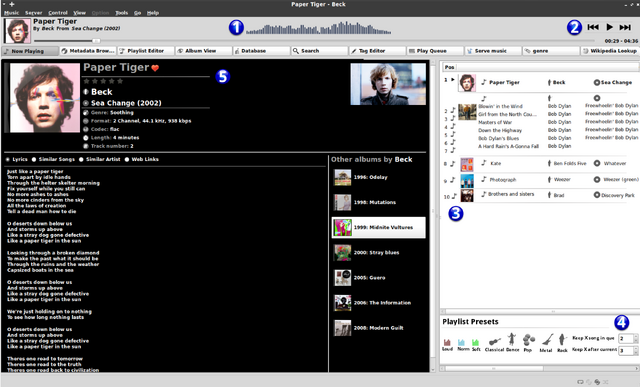Switch to the Play Queue tab

(x=435, y=51)
